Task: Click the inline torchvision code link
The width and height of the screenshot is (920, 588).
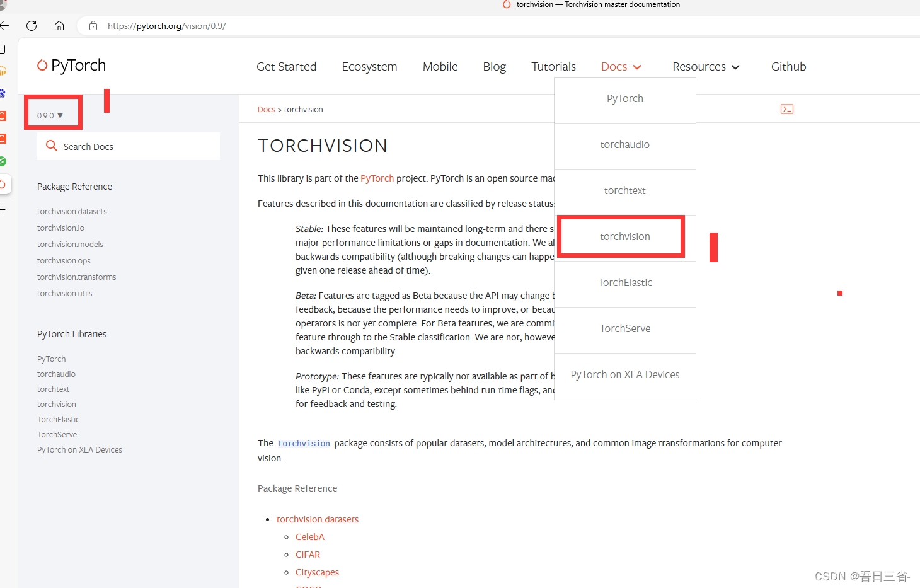Action: [304, 444]
